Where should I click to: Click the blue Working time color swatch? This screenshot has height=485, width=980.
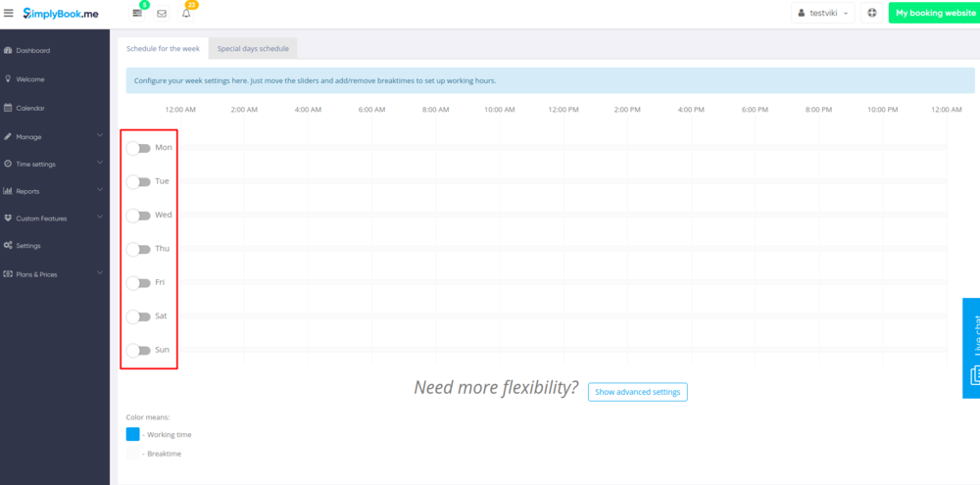click(x=133, y=434)
